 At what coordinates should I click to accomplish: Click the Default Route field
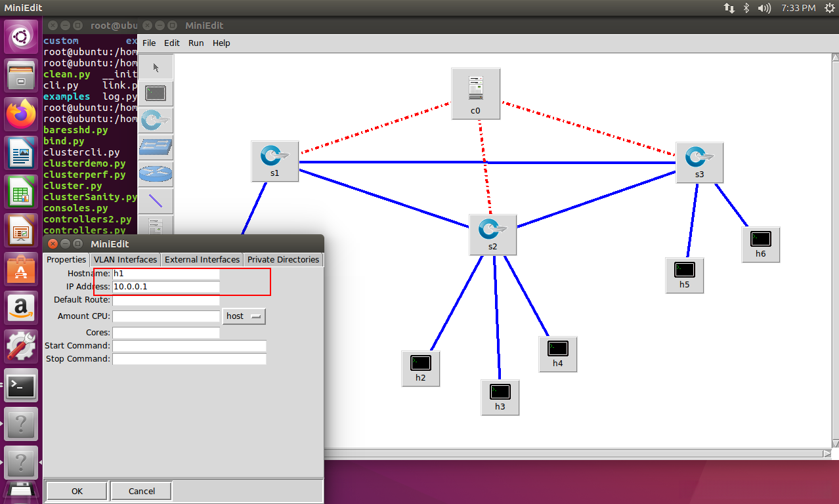[166, 300]
